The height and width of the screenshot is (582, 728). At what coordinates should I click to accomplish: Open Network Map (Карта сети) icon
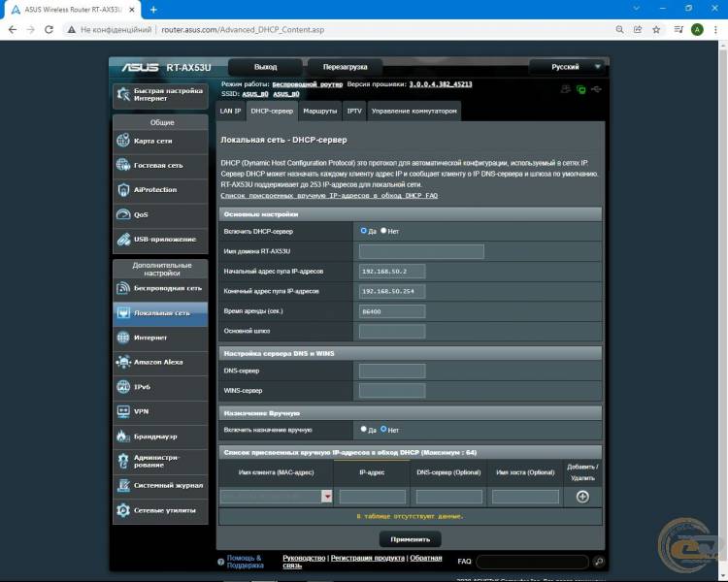[x=123, y=140]
